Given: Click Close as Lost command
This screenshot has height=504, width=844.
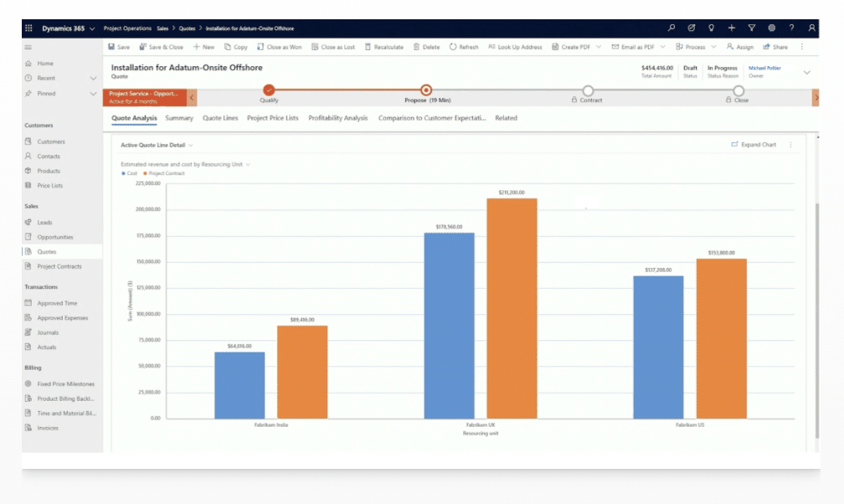Looking at the screenshot, I should point(333,47).
